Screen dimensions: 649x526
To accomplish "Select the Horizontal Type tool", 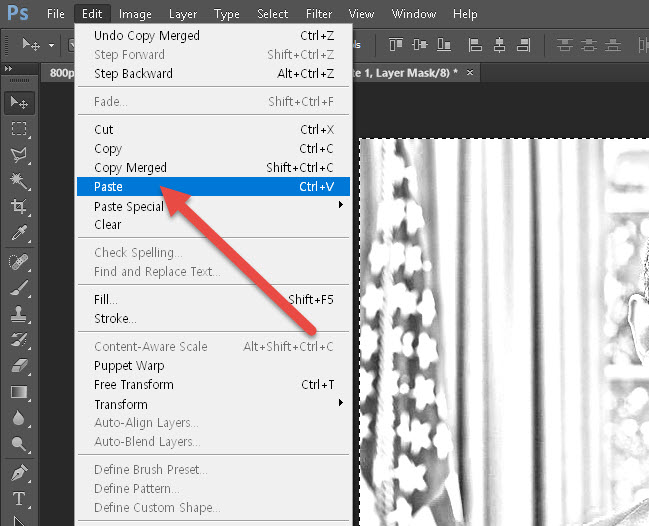I will click(x=19, y=499).
